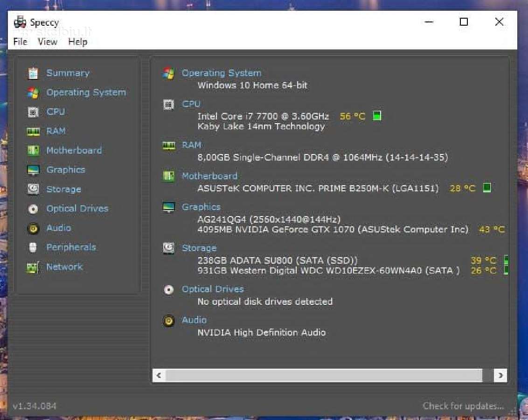Image resolution: width=528 pixels, height=420 pixels.
Task: Select Motherboard in the sidebar
Action: click(x=74, y=151)
